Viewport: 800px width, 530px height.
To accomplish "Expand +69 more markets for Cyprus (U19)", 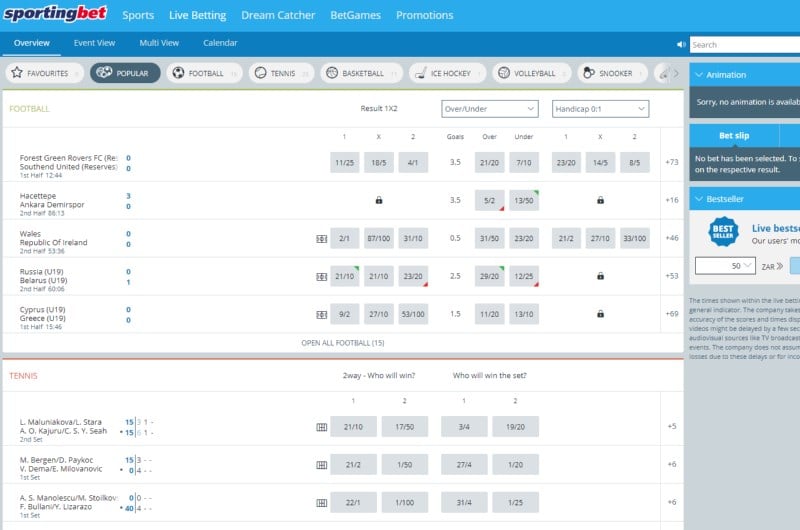I will click(x=671, y=314).
